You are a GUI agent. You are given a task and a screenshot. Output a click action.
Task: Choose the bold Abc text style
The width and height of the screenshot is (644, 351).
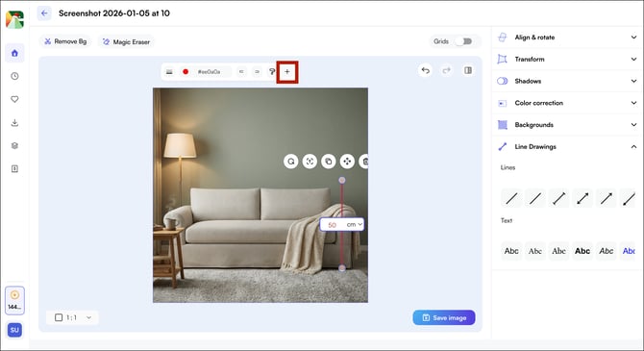pyautogui.click(x=582, y=251)
